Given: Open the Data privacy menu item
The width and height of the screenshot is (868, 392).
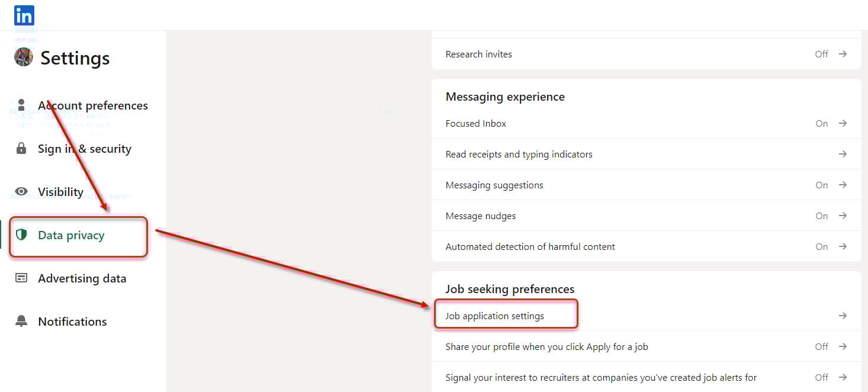Looking at the screenshot, I should pos(70,235).
